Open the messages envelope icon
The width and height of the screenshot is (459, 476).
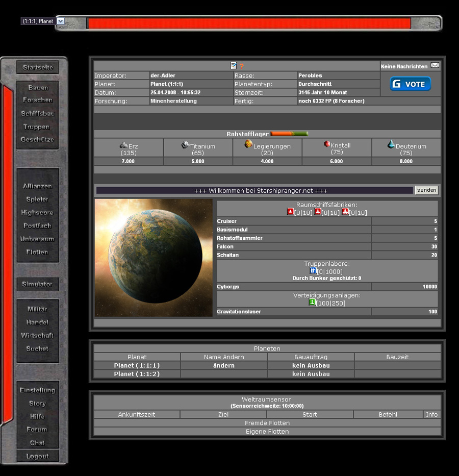[x=435, y=65]
